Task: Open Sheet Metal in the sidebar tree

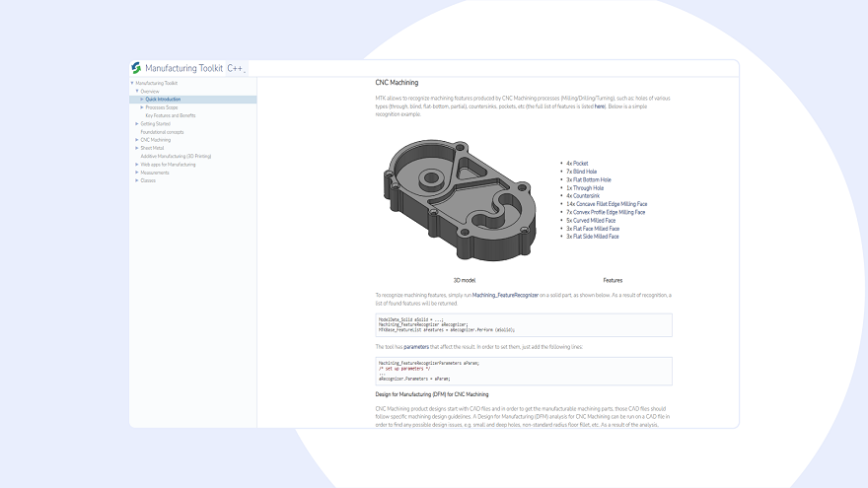Action: point(152,148)
